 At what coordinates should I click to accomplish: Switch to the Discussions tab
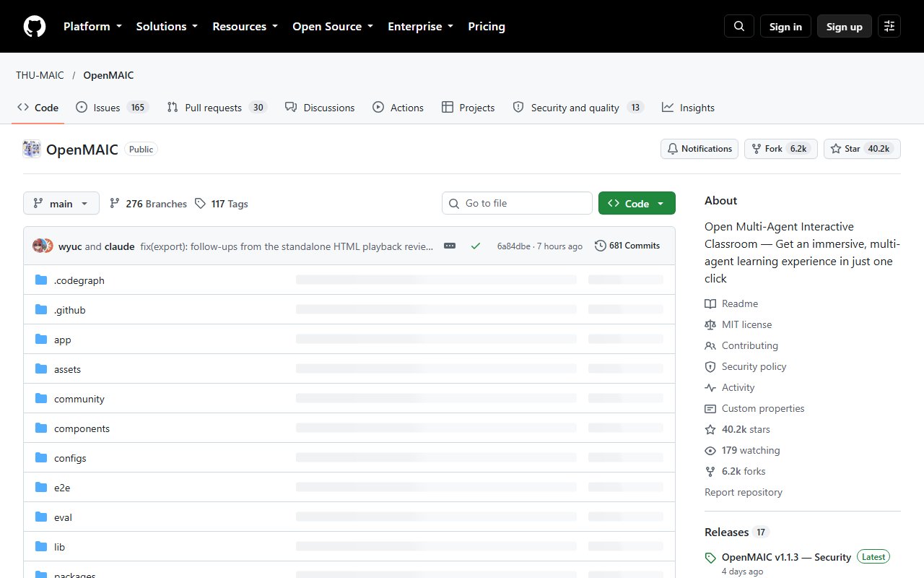click(320, 108)
